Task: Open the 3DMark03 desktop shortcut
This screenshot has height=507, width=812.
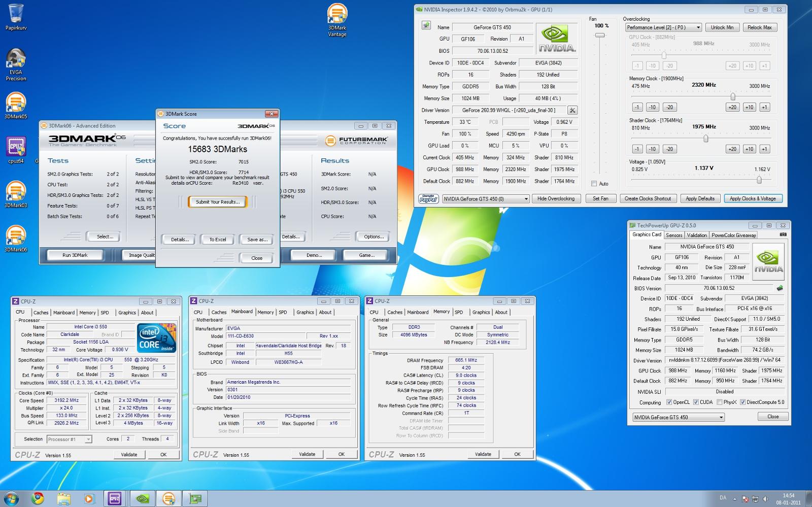Action: (16, 194)
